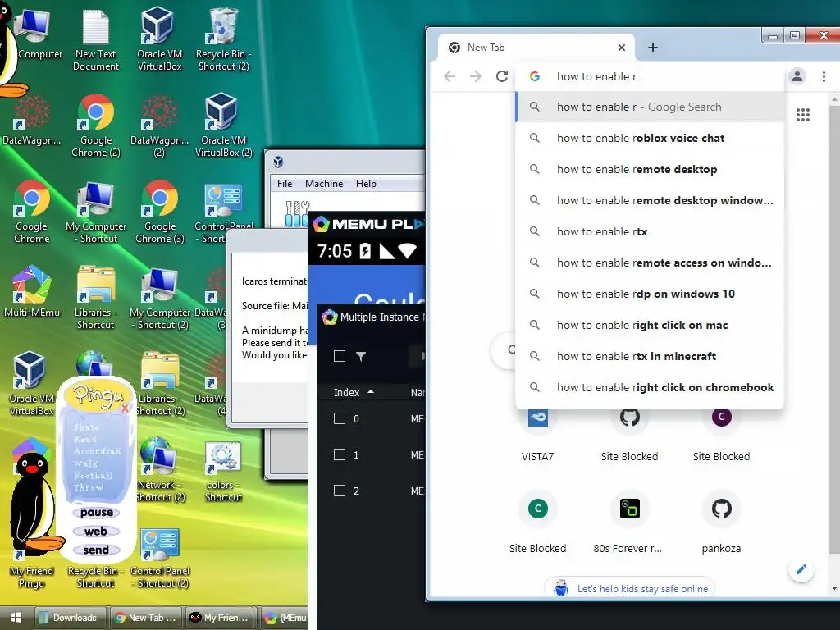The width and height of the screenshot is (840, 630).
Task: Click the send button in Pingu bubble
Action: tap(96, 550)
